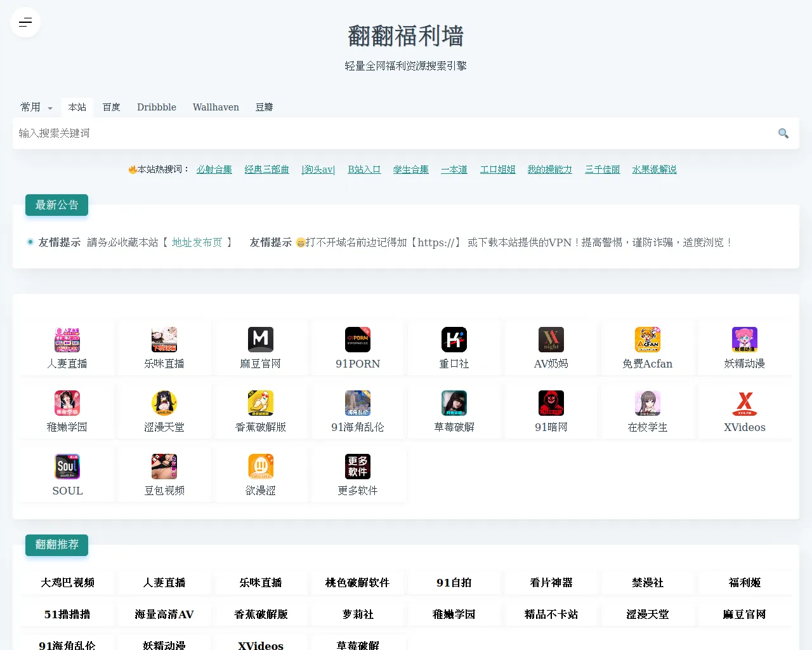Open the 看片神器 recommendation link
Viewport: 812px width, 650px height.
[x=551, y=583]
